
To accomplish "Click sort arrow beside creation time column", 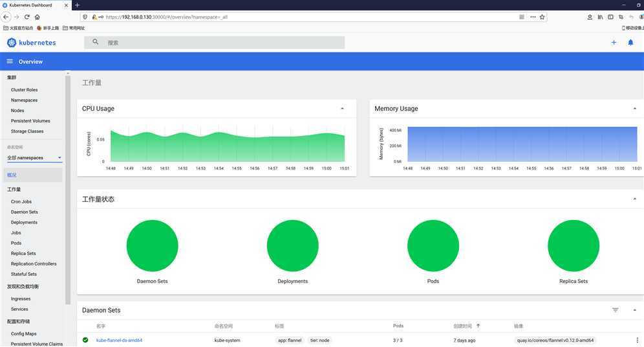I will [x=478, y=326].
